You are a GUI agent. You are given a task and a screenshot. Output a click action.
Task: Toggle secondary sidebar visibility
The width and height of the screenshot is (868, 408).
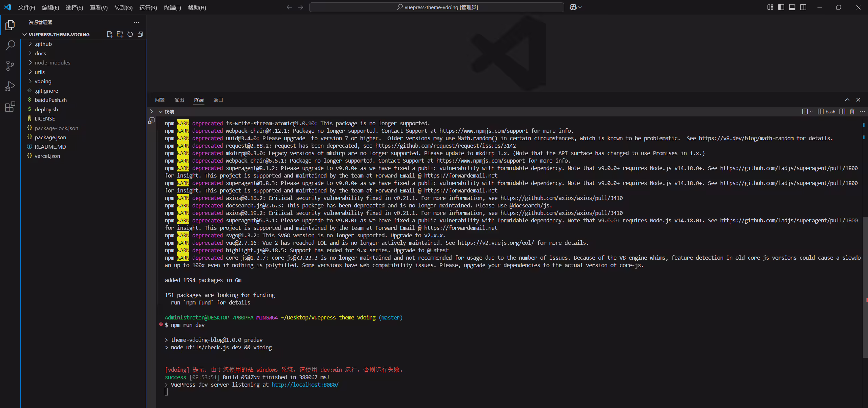click(803, 7)
